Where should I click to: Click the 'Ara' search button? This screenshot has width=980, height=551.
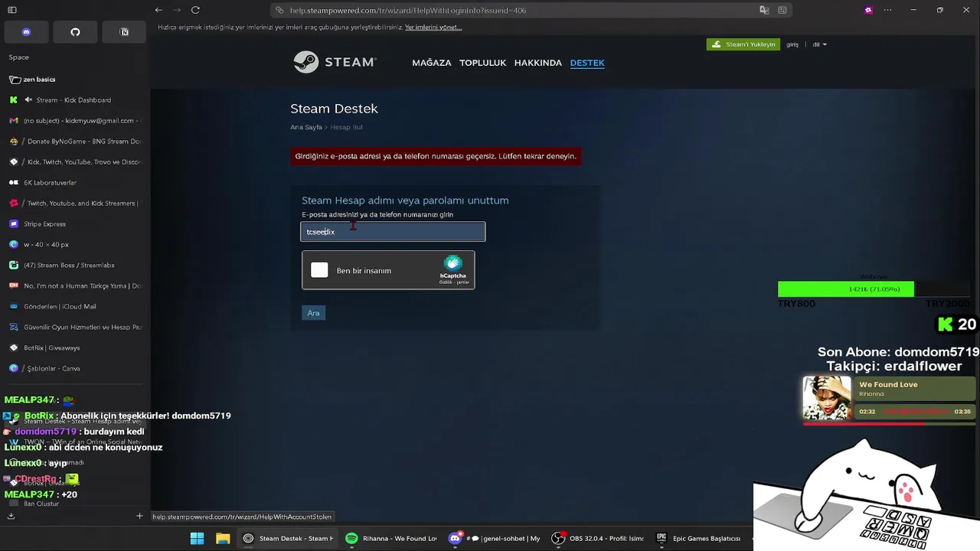click(313, 313)
